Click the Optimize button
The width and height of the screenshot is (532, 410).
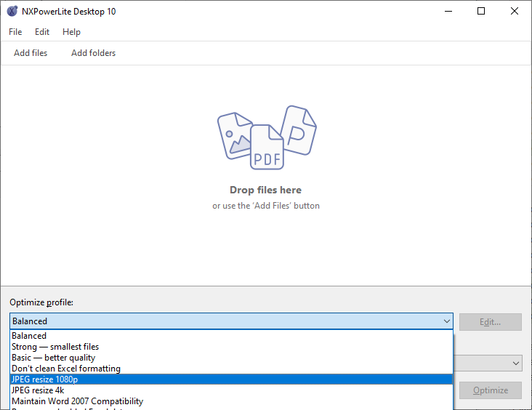point(491,390)
